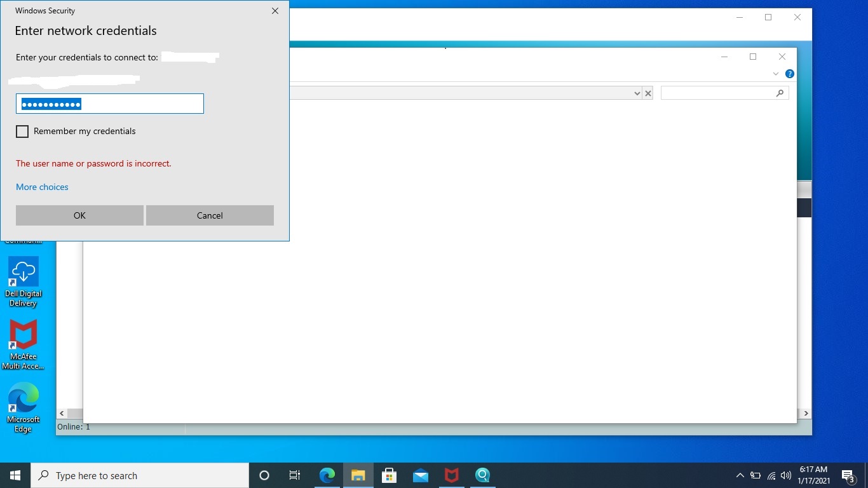The image size is (868, 488).
Task: Launch the Mail app from taskbar
Action: 420,475
